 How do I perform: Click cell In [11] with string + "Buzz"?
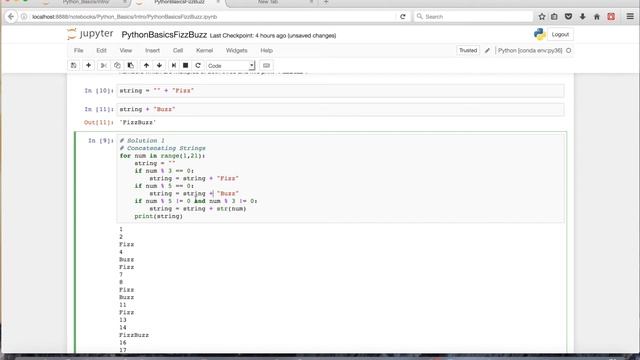[340, 109]
